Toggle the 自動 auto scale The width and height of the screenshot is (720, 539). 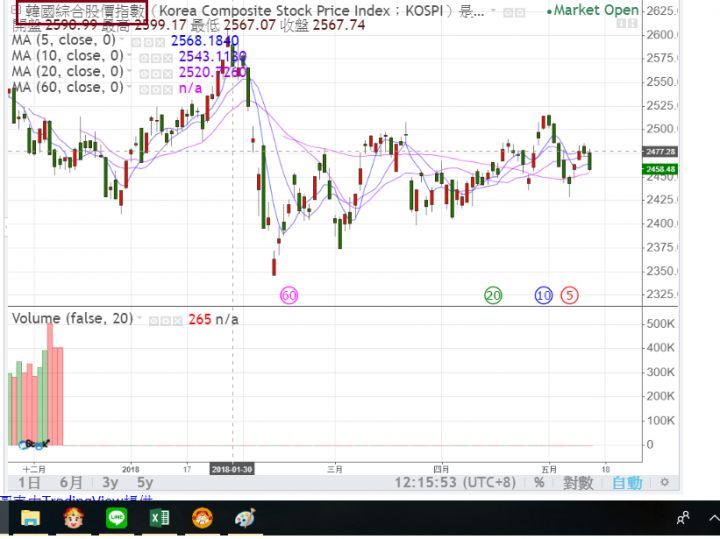[x=627, y=483]
